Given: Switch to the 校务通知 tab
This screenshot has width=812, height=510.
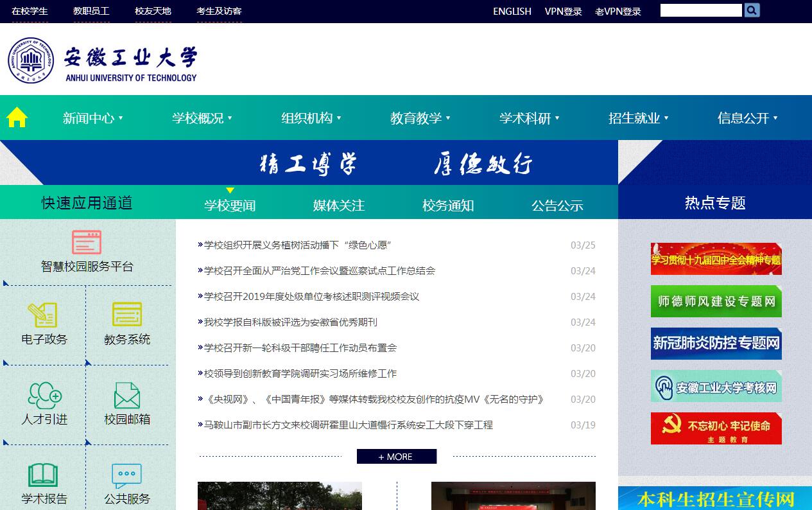Looking at the screenshot, I should click(448, 206).
